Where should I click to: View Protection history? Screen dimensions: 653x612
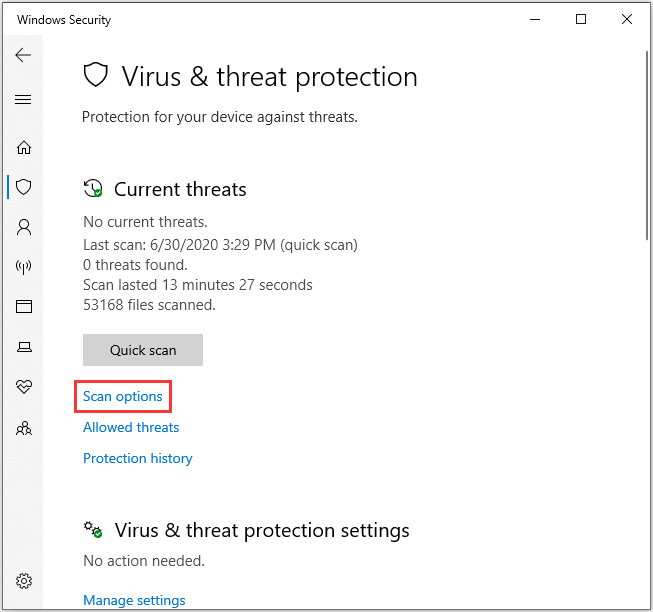[x=137, y=458]
